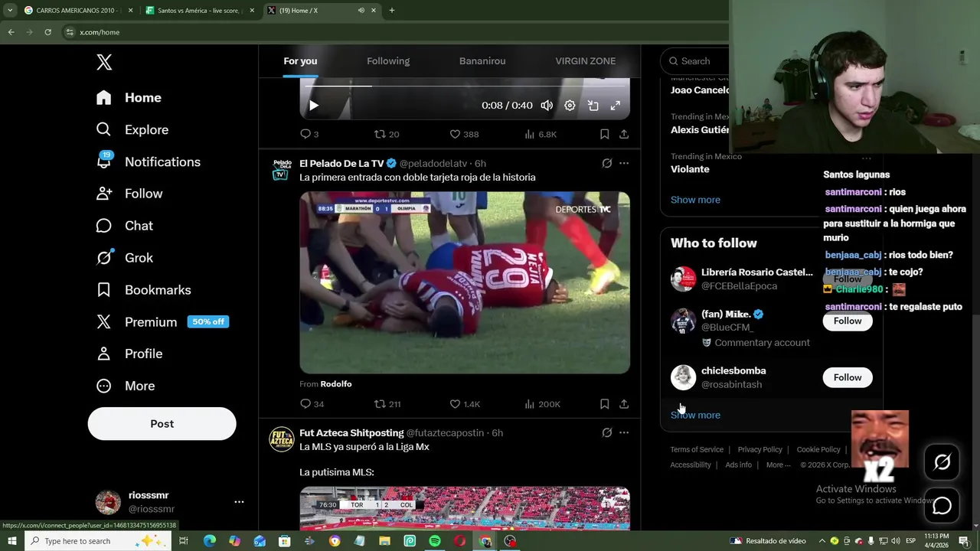
Task: Open Explore in the sidebar
Action: click(132, 129)
